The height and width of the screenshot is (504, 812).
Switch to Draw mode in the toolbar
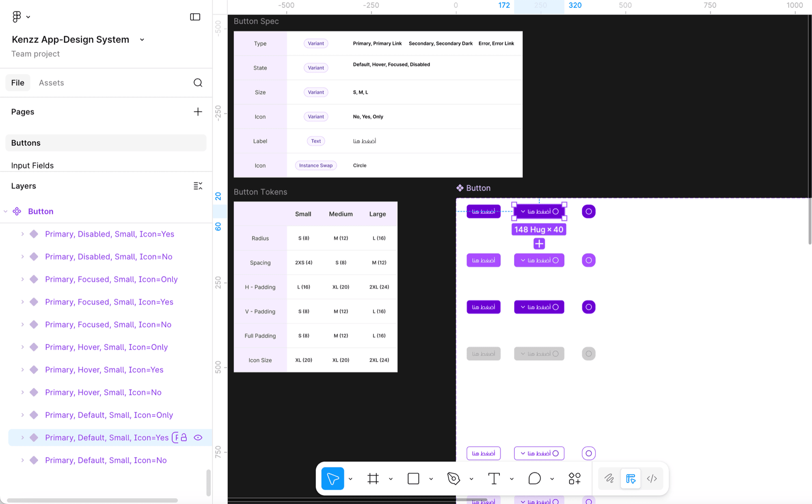click(609, 479)
